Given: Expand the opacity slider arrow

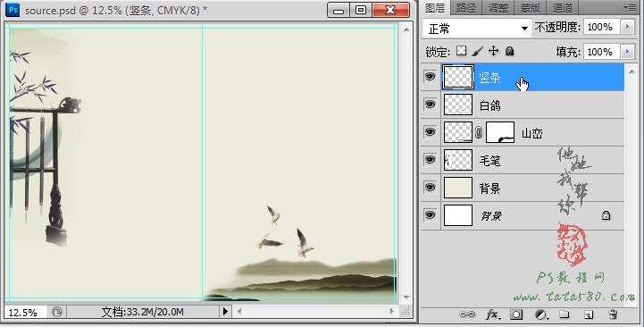Looking at the screenshot, I should [627, 27].
